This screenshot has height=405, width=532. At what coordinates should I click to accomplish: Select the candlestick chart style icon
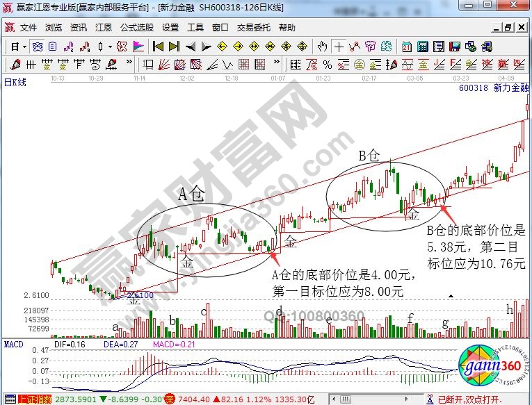(x=101, y=47)
